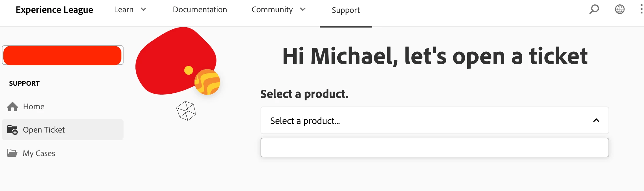Go to the Documentation menu item
Viewport: 644px width, 191px height.
(x=200, y=10)
